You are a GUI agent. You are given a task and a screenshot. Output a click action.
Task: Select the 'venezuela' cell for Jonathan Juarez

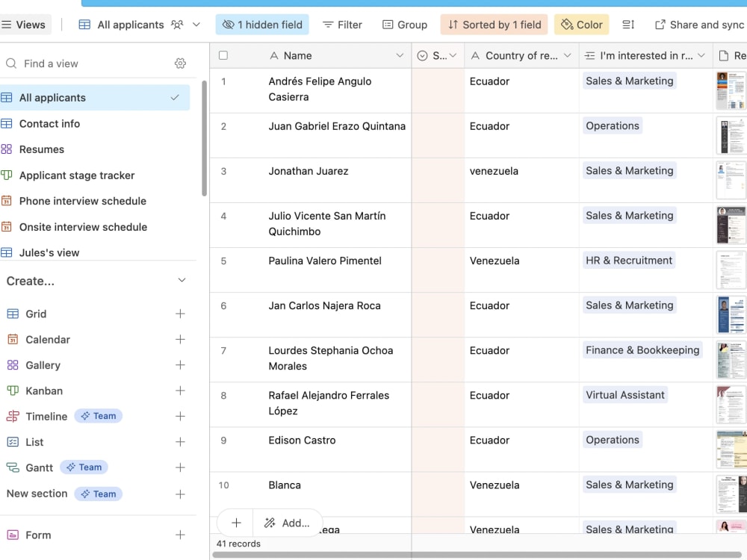[x=521, y=180]
